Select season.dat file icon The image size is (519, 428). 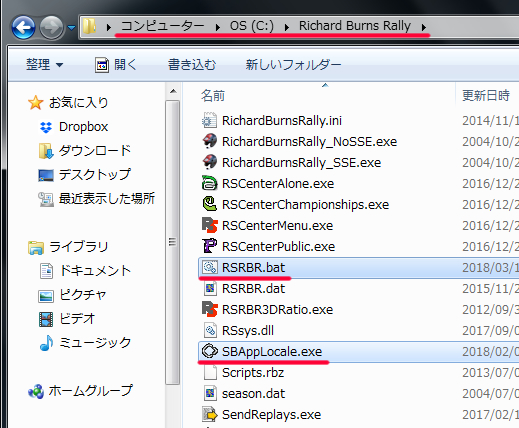coord(210,393)
